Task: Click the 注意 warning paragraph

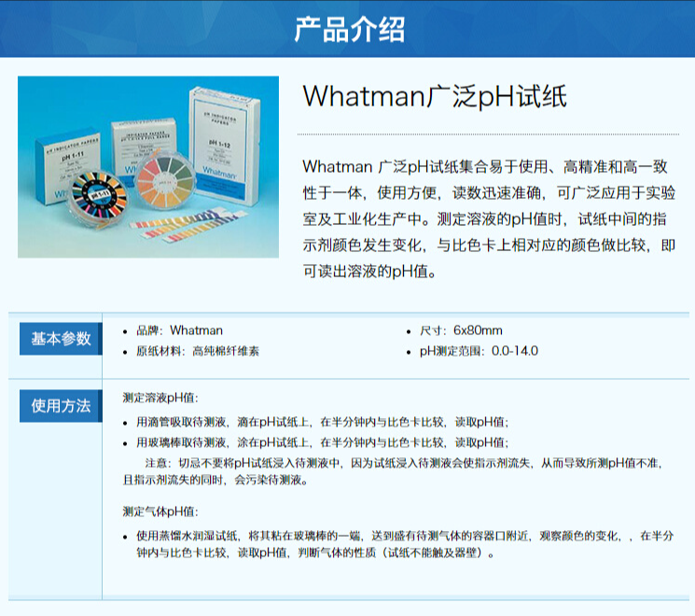Action: click(393, 471)
